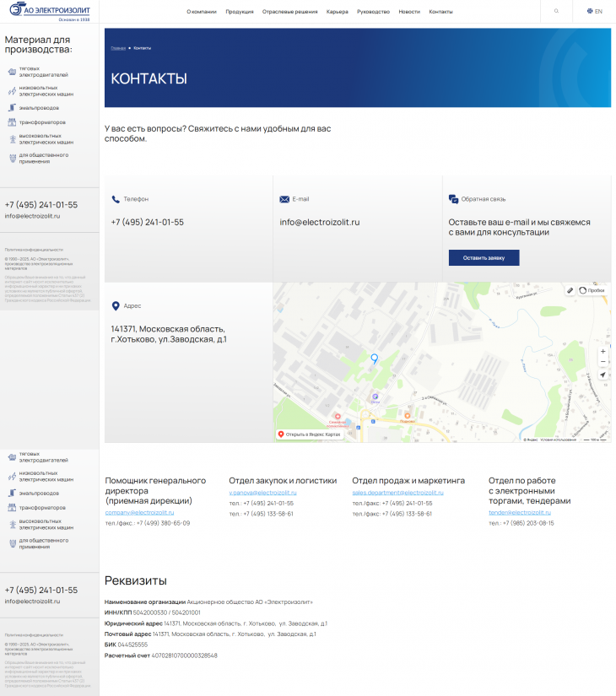
Task: Toggle Пробки traffic layer on map
Action: (592, 290)
